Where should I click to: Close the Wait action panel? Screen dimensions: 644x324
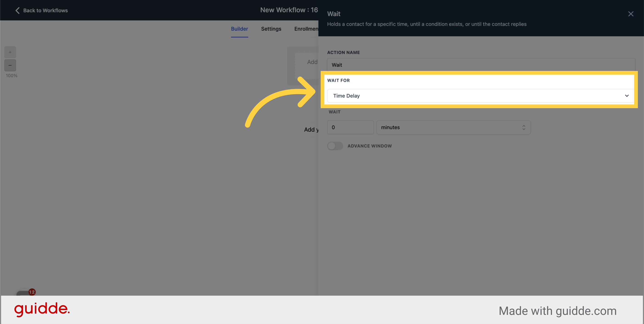[x=631, y=14]
